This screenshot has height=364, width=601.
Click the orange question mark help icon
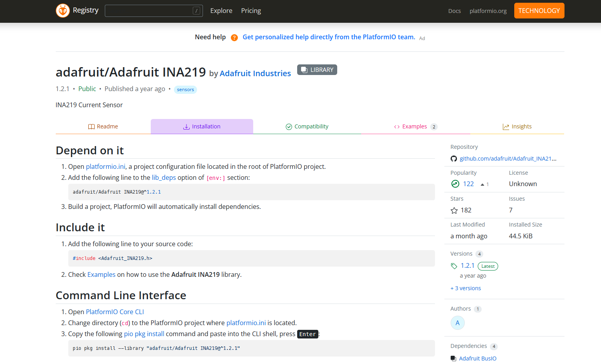click(x=234, y=38)
